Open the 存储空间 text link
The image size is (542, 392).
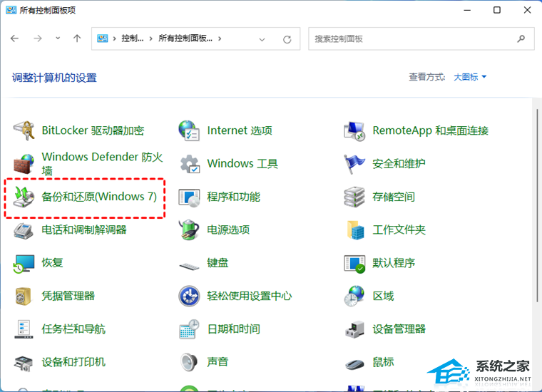tap(394, 197)
